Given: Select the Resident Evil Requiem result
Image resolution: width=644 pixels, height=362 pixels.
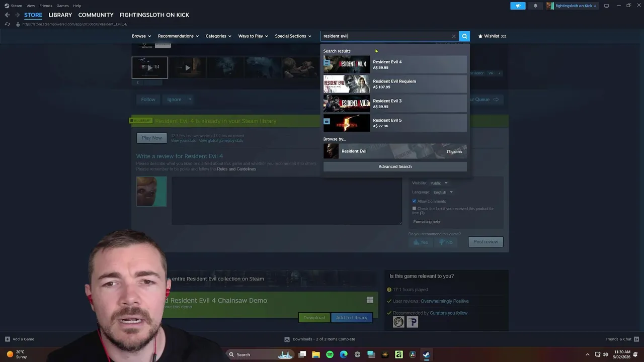Looking at the screenshot, I should point(395,84).
